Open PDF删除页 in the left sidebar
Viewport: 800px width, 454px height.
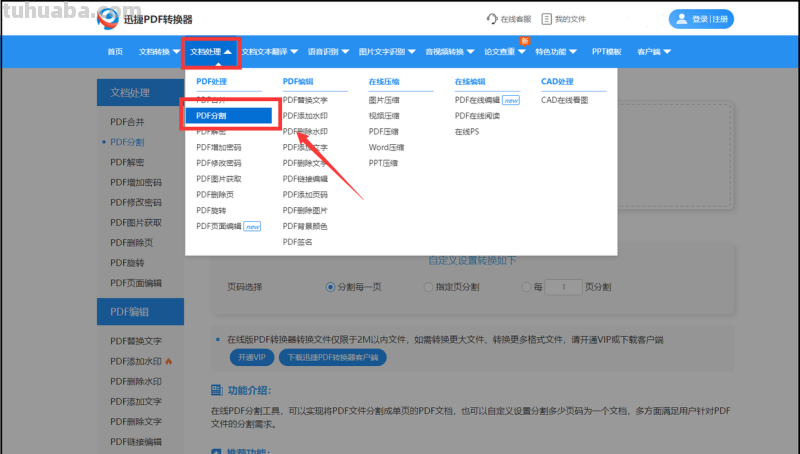[x=132, y=243]
